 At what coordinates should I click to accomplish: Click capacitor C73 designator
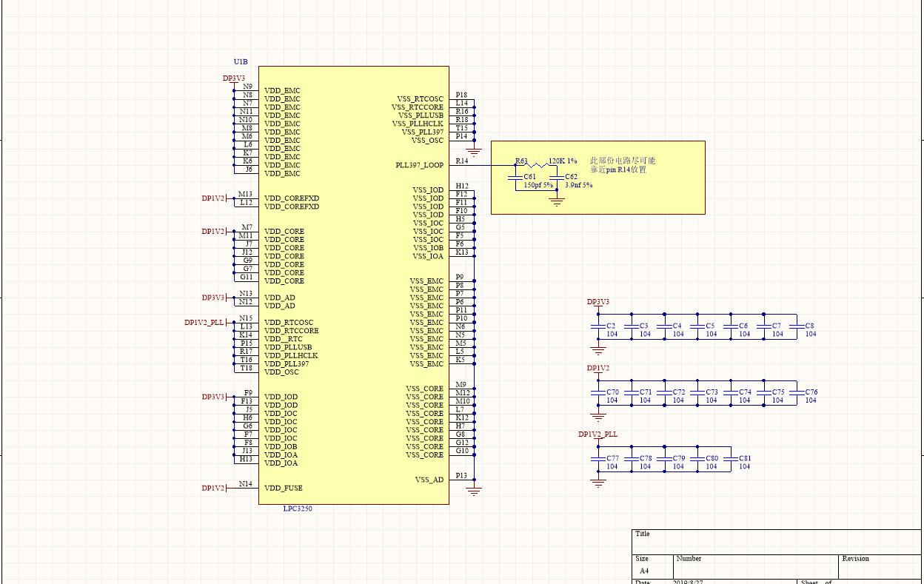tap(712, 392)
